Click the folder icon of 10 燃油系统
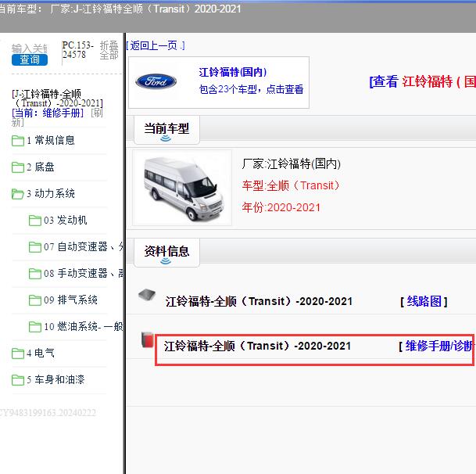Viewport: 476px width, 474px height. coord(35,327)
